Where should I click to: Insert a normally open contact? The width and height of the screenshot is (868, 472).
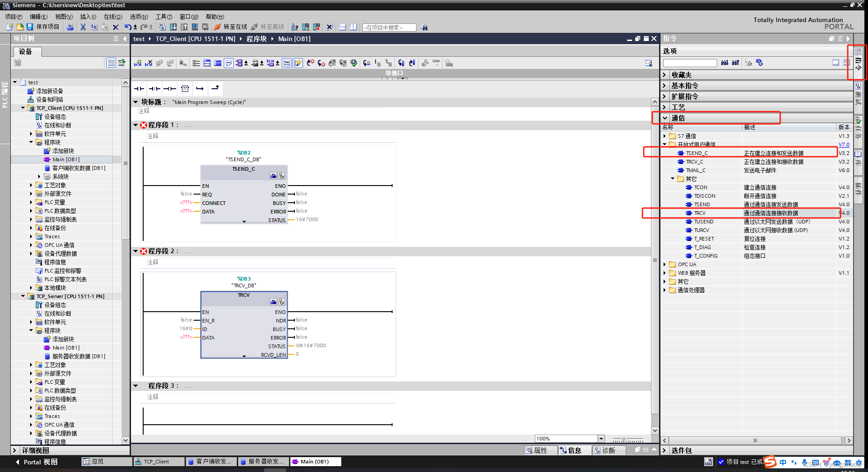pyautogui.click(x=139, y=89)
